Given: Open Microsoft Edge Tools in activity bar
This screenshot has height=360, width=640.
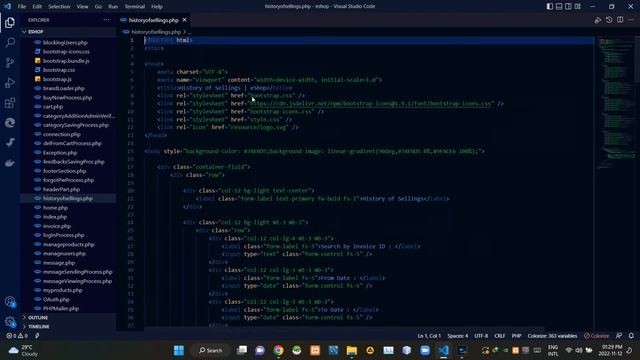Looking at the screenshot, I should (x=10, y=122).
